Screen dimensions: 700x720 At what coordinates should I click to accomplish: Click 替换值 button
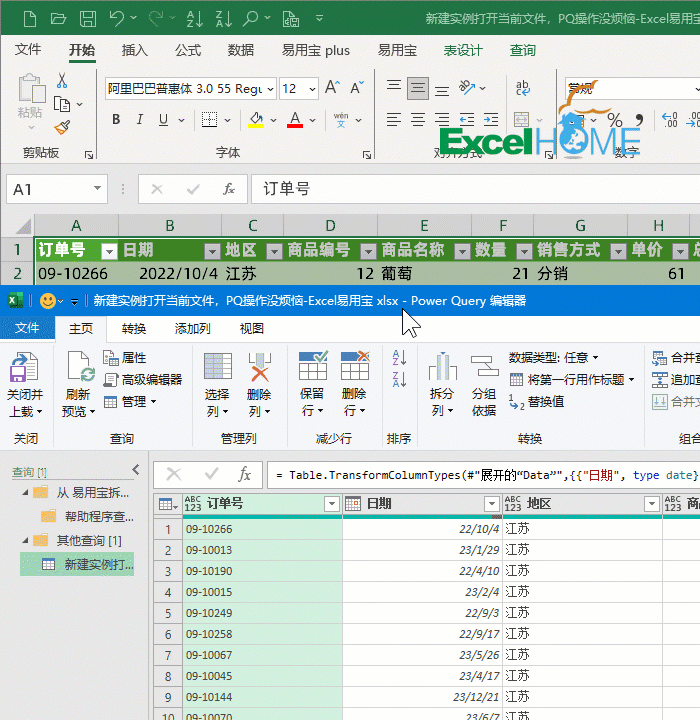coord(536,402)
